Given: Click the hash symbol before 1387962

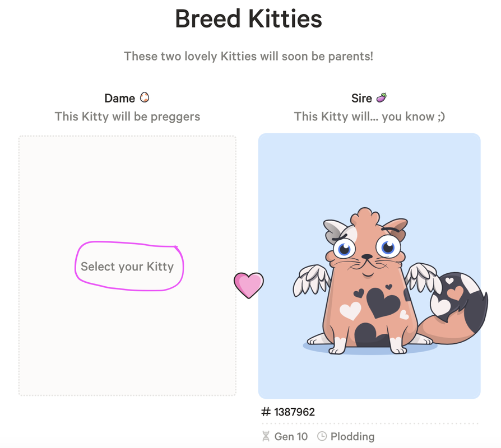Looking at the screenshot, I should point(266,412).
